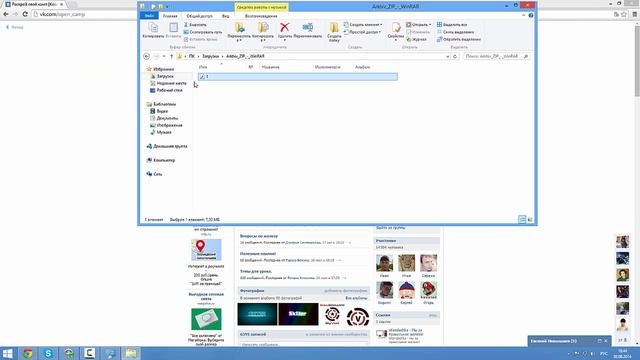Switch to details view in status bar
The width and height of the screenshot is (640, 360).
tap(522, 220)
